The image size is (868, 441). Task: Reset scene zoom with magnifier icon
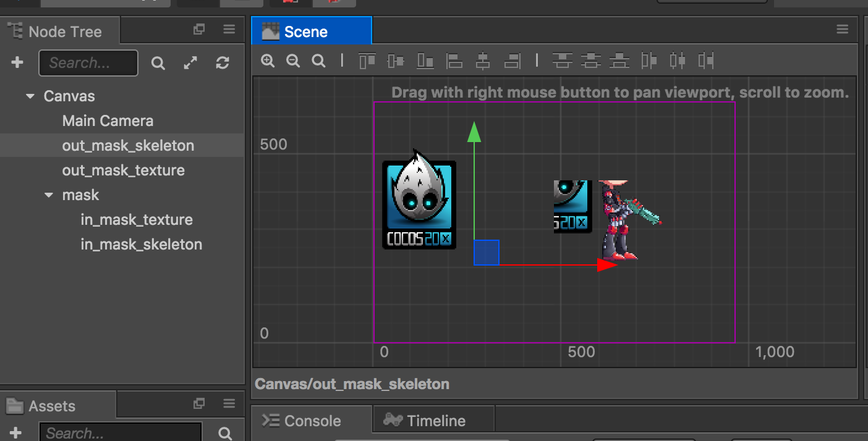pos(318,61)
